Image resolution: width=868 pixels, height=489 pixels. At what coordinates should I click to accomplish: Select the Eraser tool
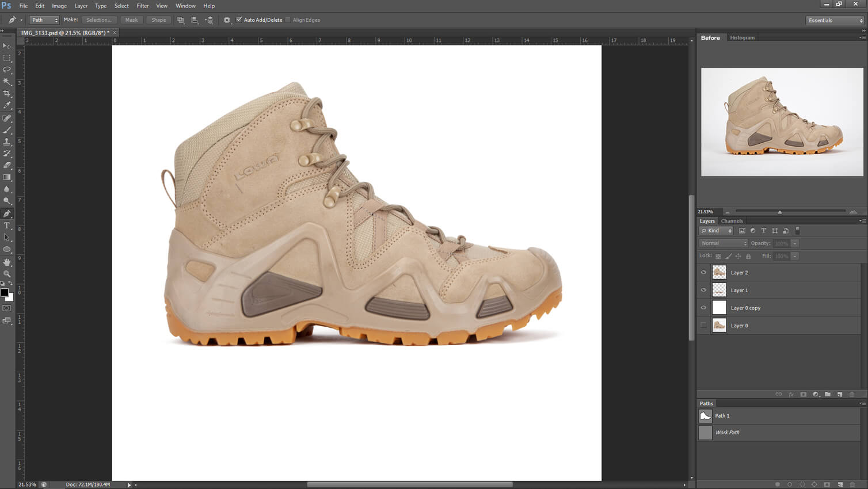pyautogui.click(x=7, y=166)
